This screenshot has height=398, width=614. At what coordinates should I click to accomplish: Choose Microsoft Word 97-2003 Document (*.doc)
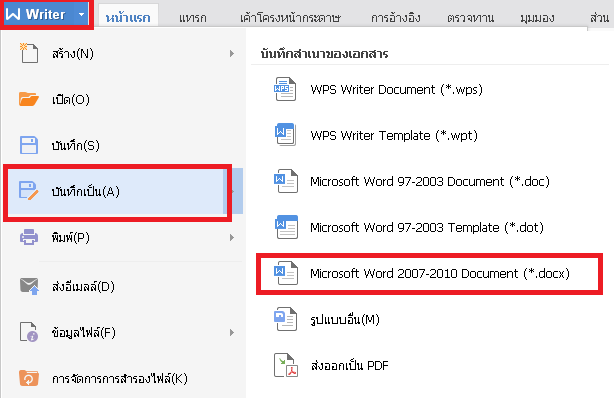429,181
